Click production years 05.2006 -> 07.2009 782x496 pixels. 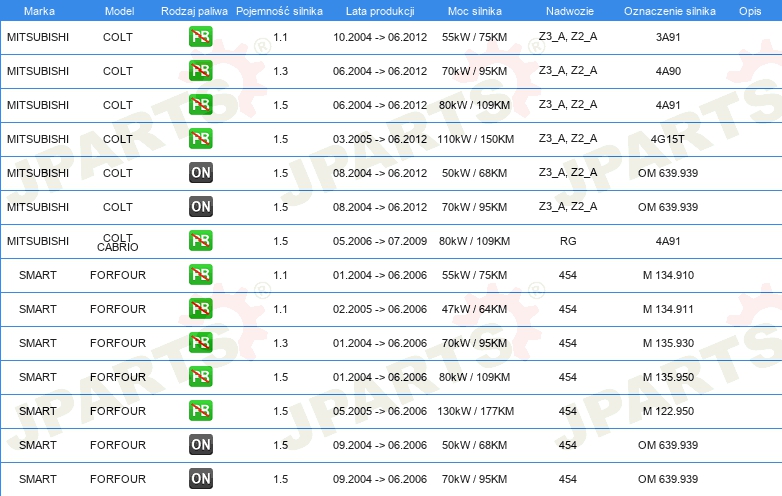click(380, 241)
